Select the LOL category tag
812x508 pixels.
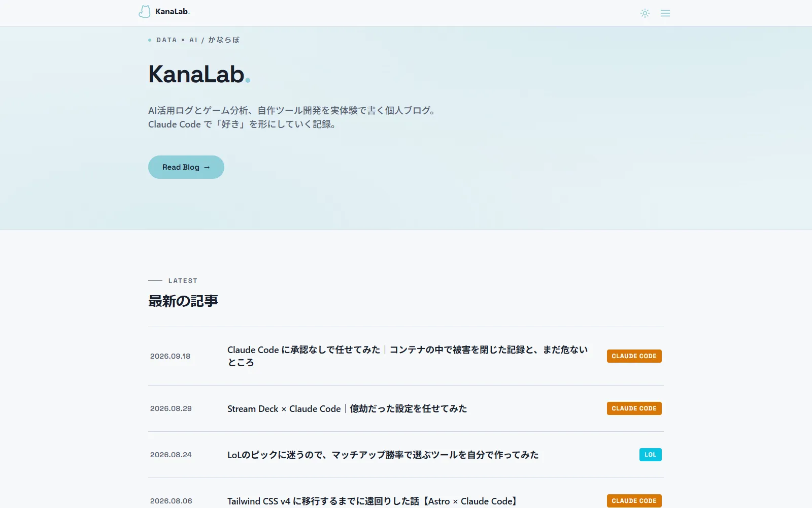click(651, 455)
